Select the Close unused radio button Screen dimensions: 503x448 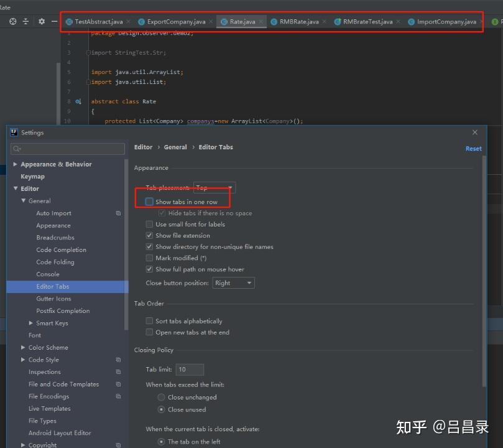click(161, 409)
